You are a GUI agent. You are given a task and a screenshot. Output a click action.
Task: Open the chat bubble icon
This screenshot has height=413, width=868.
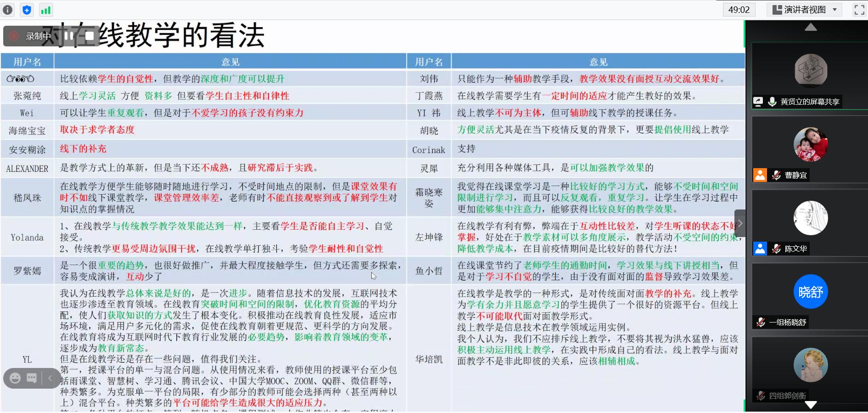point(32,378)
